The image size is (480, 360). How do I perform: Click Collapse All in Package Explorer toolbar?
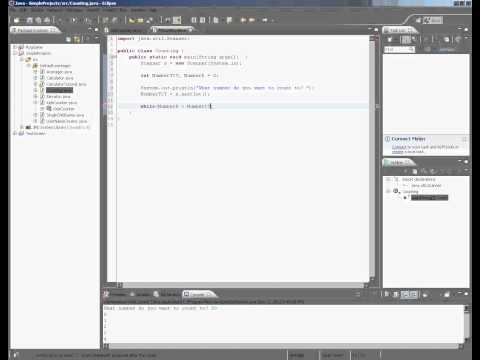pyautogui.click(x=69, y=39)
